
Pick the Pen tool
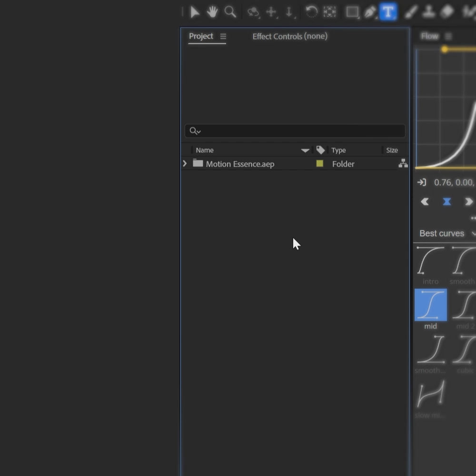[x=370, y=12]
